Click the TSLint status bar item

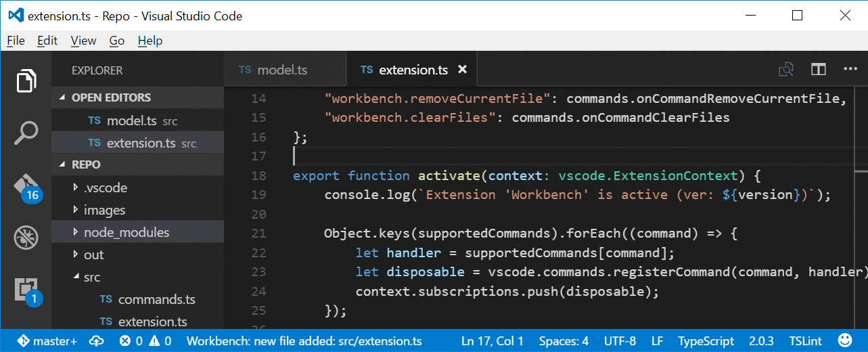805,340
